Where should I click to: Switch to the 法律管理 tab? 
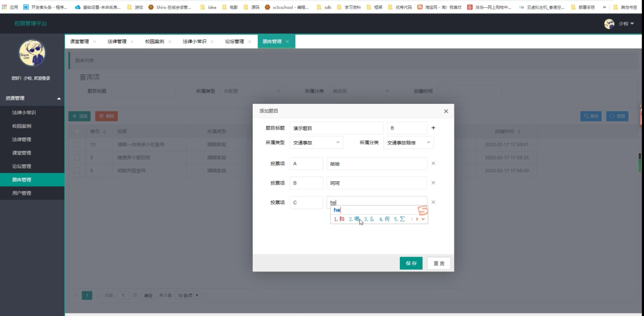pyautogui.click(x=117, y=41)
